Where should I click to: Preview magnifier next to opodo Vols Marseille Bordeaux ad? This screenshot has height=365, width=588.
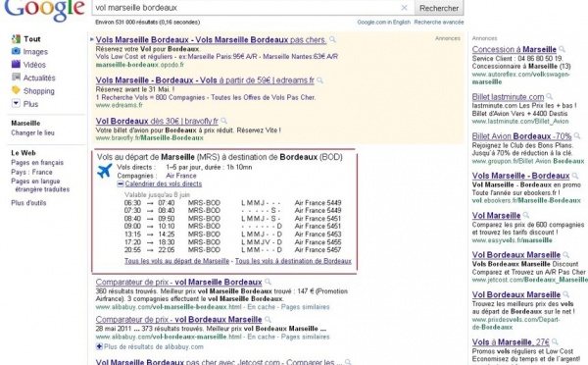click(332, 39)
